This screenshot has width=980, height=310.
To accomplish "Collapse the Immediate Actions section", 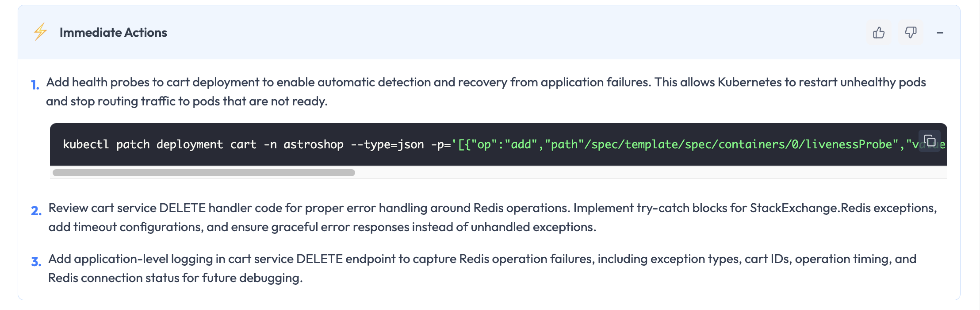I will tap(940, 33).
